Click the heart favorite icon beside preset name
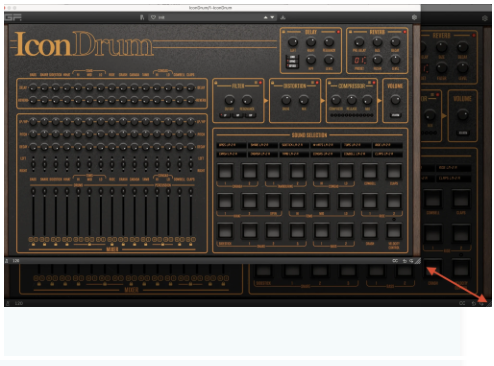494x366 pixels. [153, 17]
